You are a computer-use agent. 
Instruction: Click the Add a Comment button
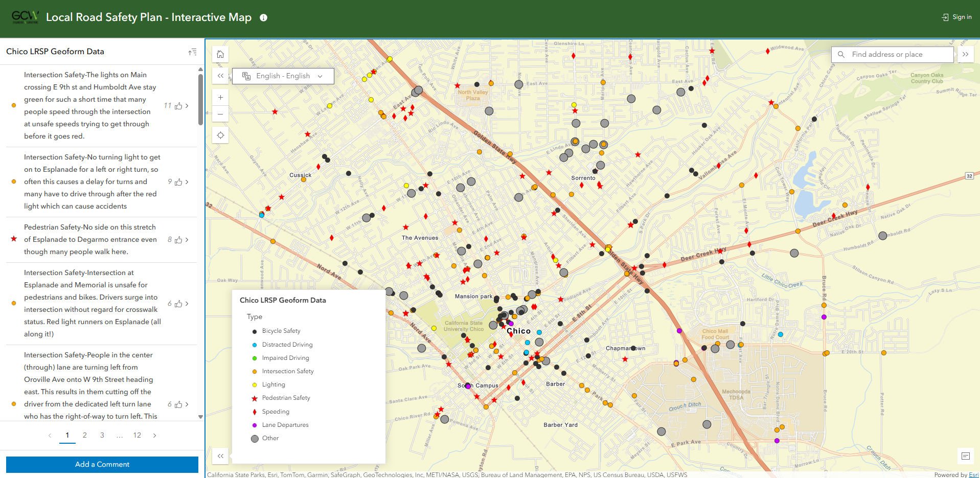tap(102, 464)
